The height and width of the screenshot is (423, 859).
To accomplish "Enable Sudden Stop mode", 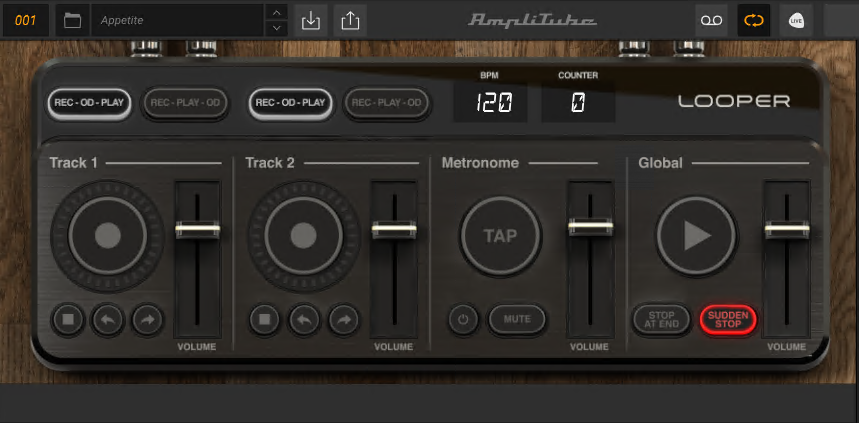I will coord(727,320).
